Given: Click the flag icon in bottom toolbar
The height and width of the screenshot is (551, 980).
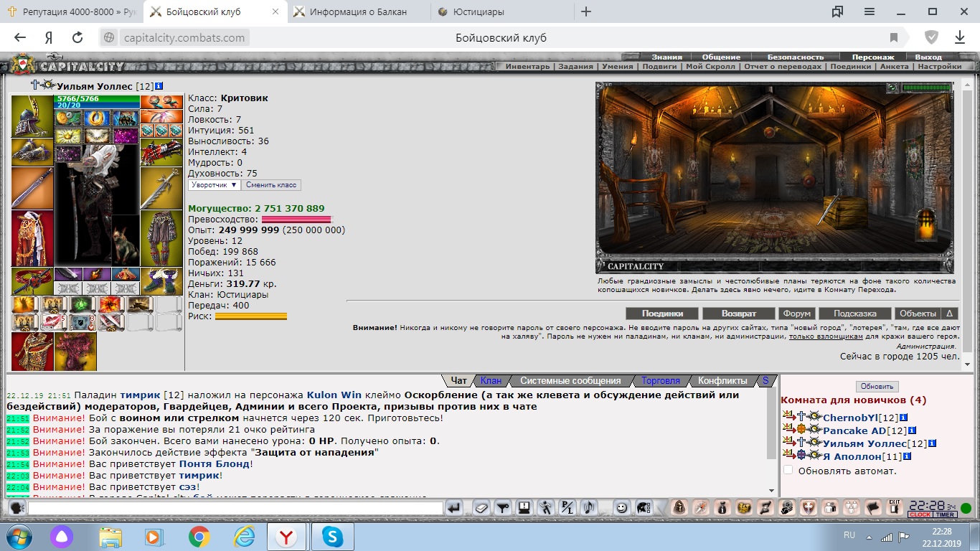Looking at the screenshot, I should tap(873, 508).
